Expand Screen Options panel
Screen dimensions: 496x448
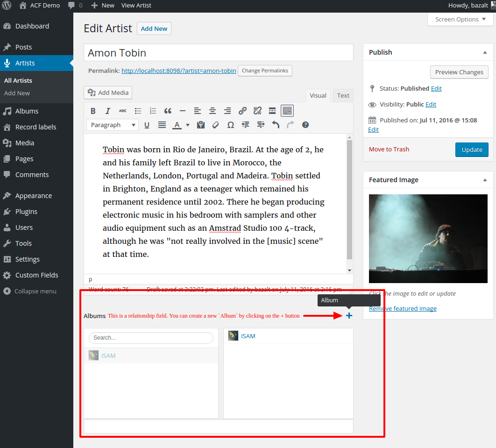460,19
